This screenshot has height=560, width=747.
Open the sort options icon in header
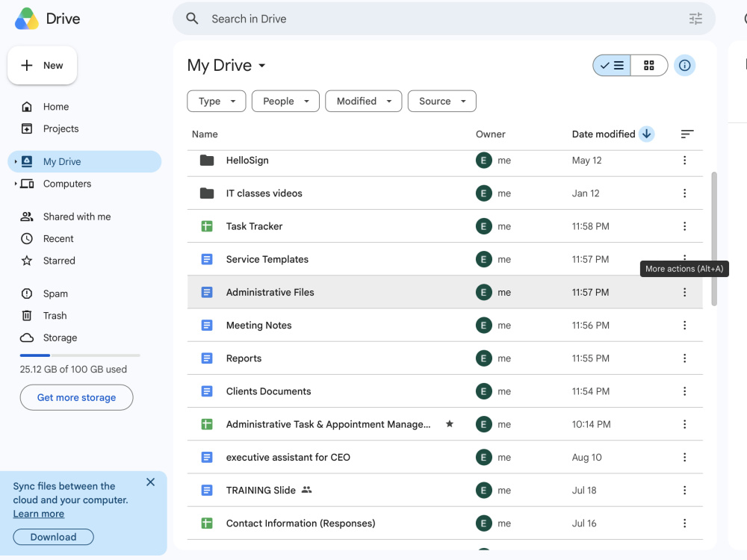coord(687,134)
